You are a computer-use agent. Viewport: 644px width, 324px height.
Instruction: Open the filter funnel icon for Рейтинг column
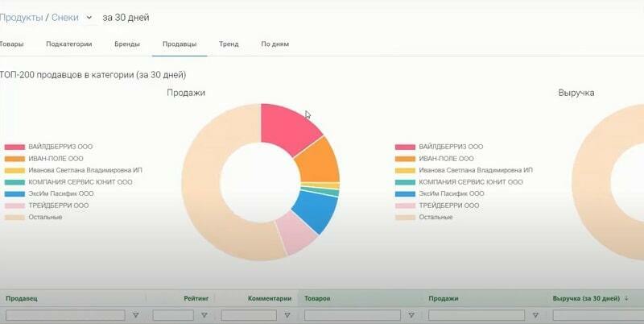pyautogui.click(x=204, y=315)
